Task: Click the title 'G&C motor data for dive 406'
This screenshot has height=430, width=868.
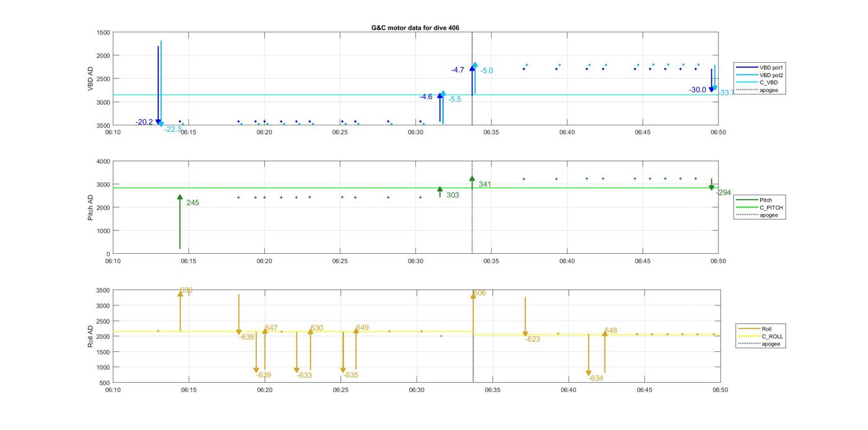Action: point(415,28)
